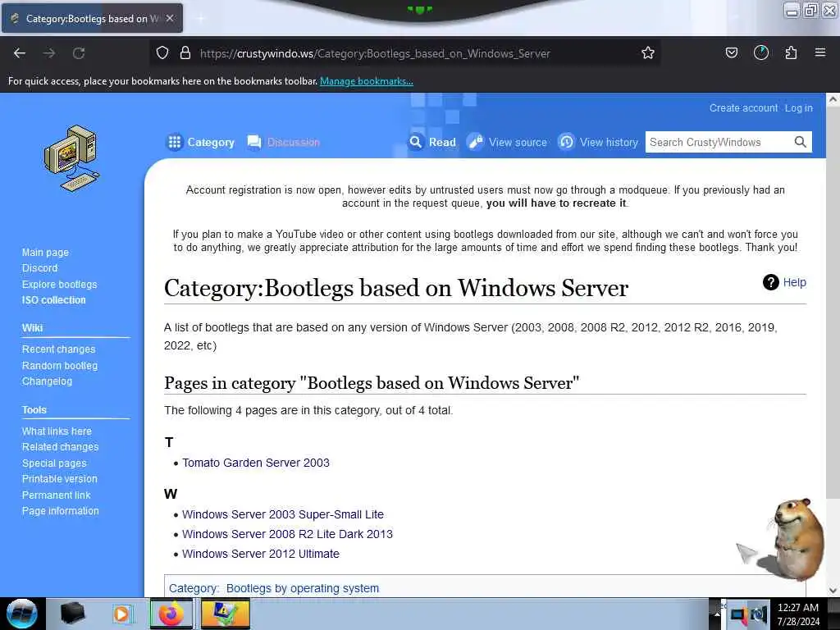Viewport: 840px width, 630px height.
Task: Click the padlock site security icon
Action: (185, 53)
